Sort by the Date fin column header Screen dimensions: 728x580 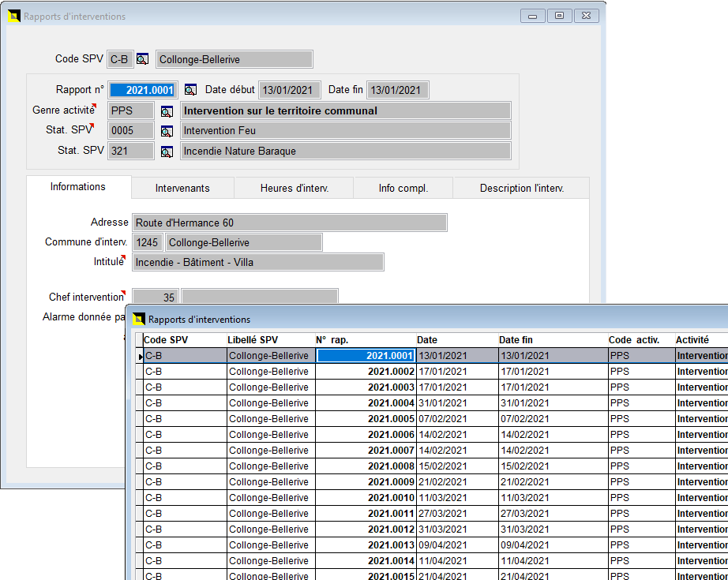click(x=516, y=340)
